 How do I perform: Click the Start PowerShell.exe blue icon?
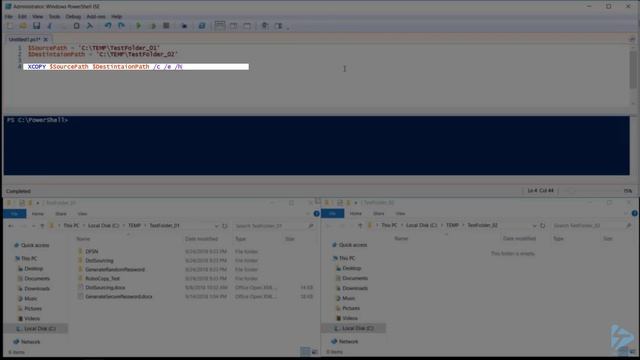[x=202, y=26]
